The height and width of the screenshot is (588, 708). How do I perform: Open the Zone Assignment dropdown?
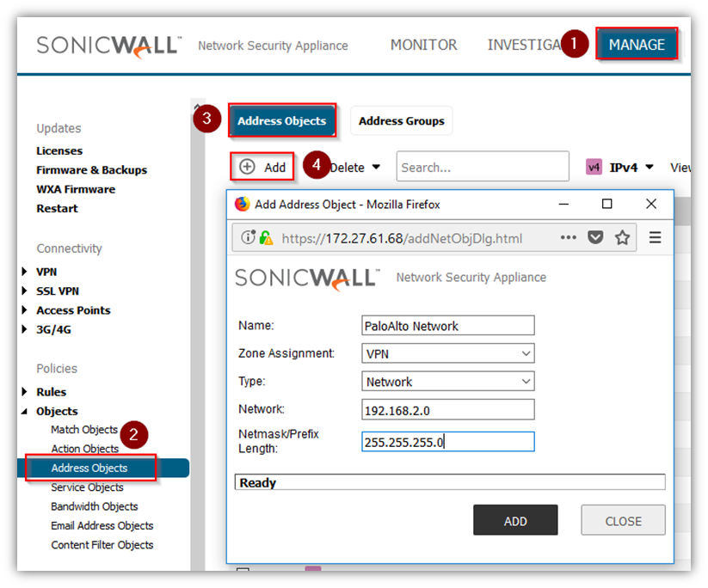tap(447, 353)
